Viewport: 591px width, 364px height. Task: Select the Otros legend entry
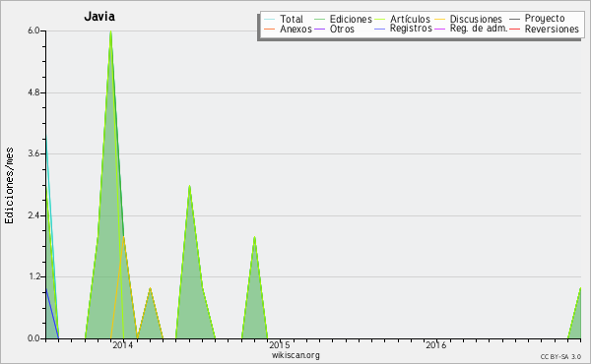coord(342,29)
